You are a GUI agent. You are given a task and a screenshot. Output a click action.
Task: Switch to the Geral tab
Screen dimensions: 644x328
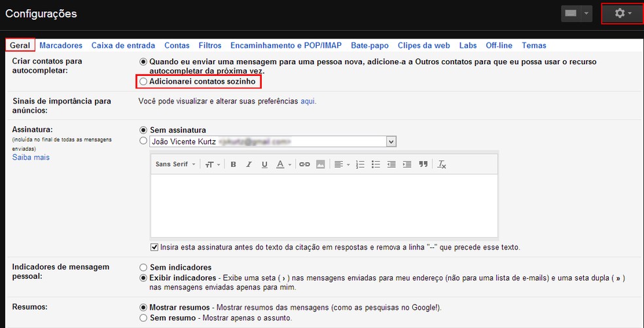[x=20, y=45]
